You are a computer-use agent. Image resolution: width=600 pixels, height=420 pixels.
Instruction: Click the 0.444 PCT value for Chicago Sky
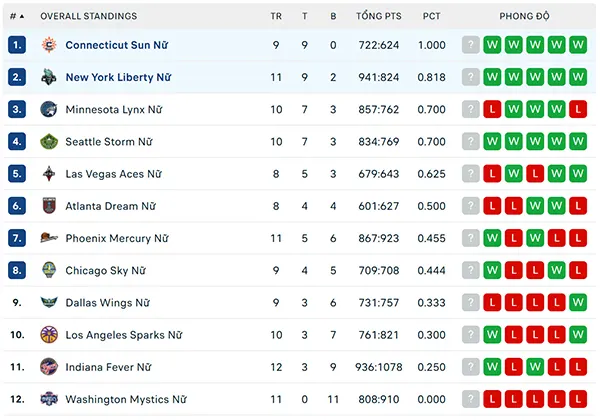click(432, 270)
